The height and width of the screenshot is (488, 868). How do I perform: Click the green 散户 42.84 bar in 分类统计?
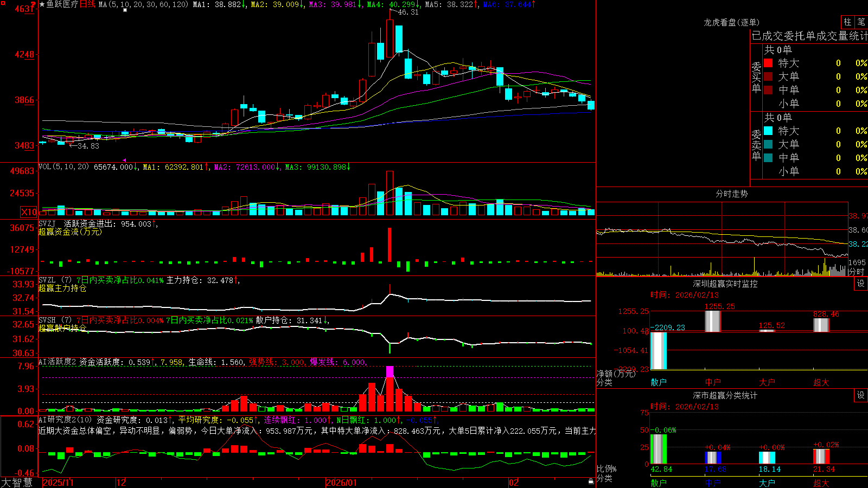point(659,449)
